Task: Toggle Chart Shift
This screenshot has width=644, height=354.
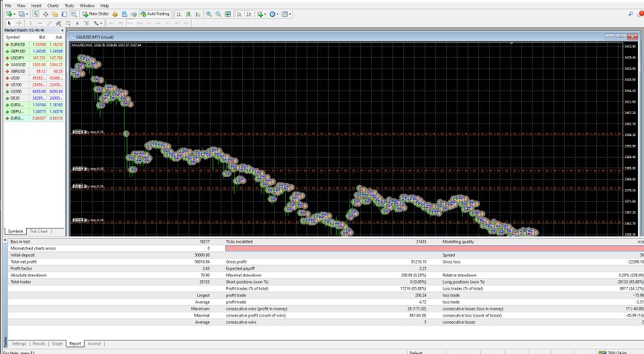Action: pyautogui.click(x=249, y=14)
